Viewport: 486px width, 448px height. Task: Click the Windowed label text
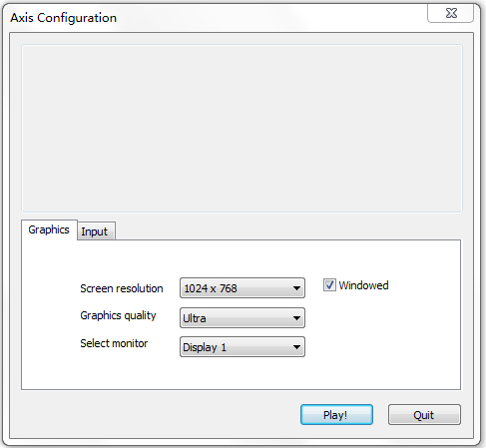[363, 285]
